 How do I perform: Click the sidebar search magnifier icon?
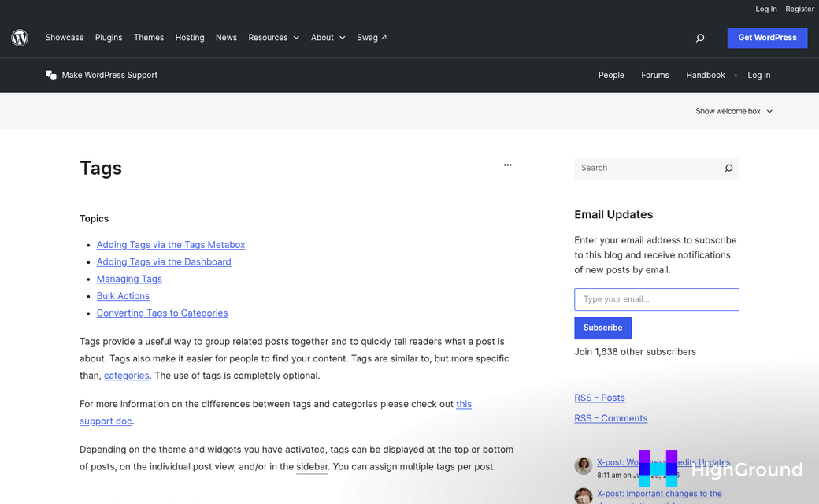(728, 169)
